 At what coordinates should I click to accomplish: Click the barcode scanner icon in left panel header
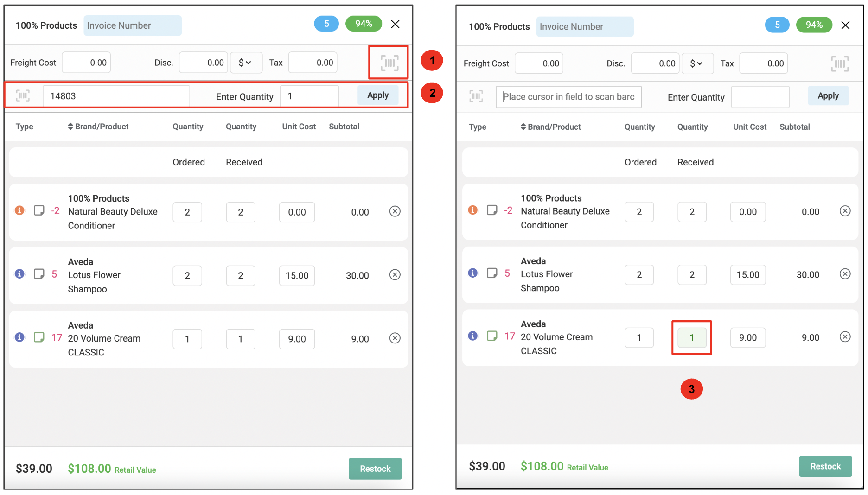tap(389, 63)
